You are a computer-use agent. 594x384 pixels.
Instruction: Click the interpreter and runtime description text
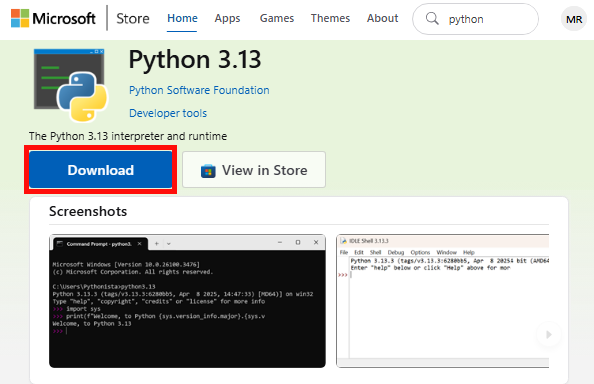pos(128,136)
